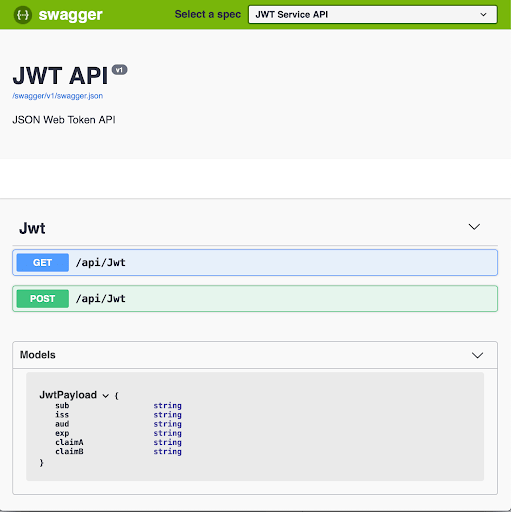511x512 pixels.
Task: Click the sub property name
Action: click(62, 406)
